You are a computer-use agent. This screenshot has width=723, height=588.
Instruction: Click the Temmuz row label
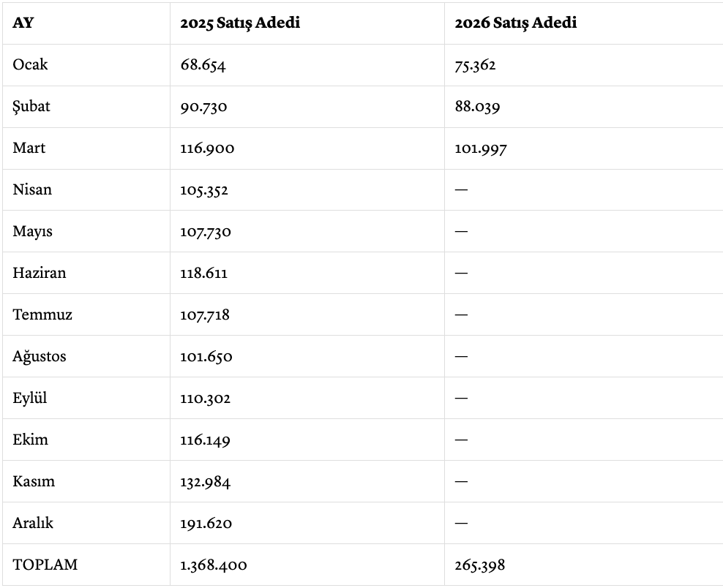[x=42, y=315]
